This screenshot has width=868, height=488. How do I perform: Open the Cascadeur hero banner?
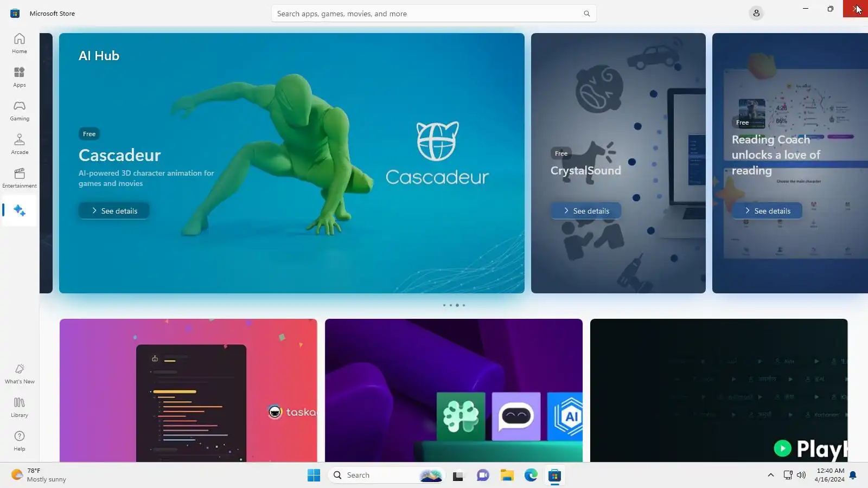click(292, 163)
